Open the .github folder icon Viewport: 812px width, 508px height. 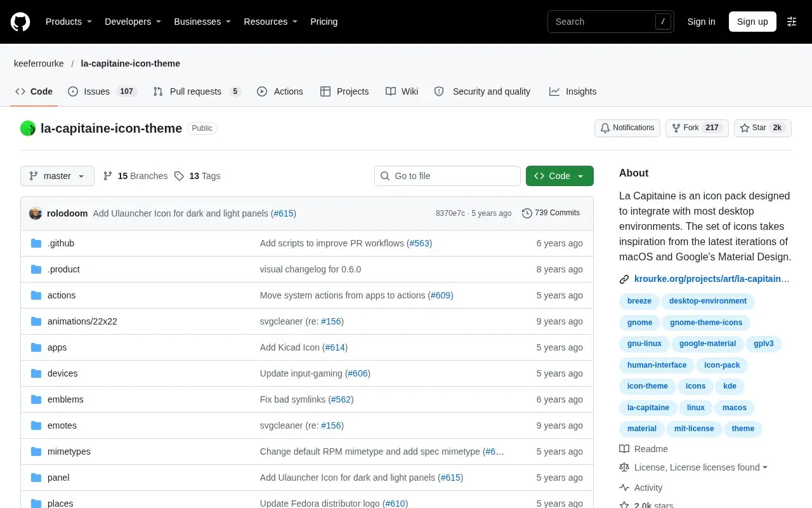(36, 243)
